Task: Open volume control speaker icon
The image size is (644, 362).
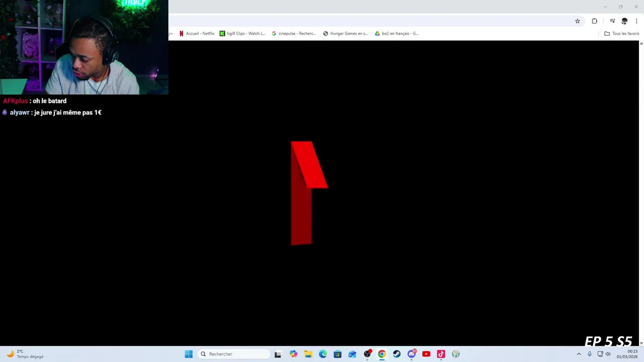Action: pos(608,354)
